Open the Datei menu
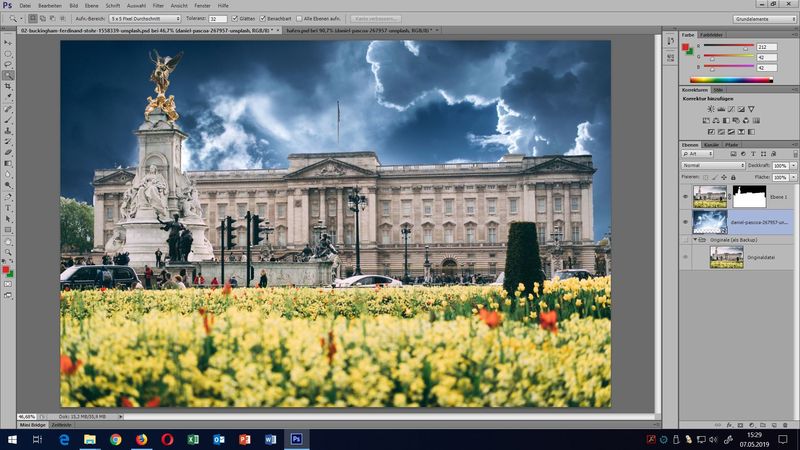 pyautogui.click(x=25, y=6)
